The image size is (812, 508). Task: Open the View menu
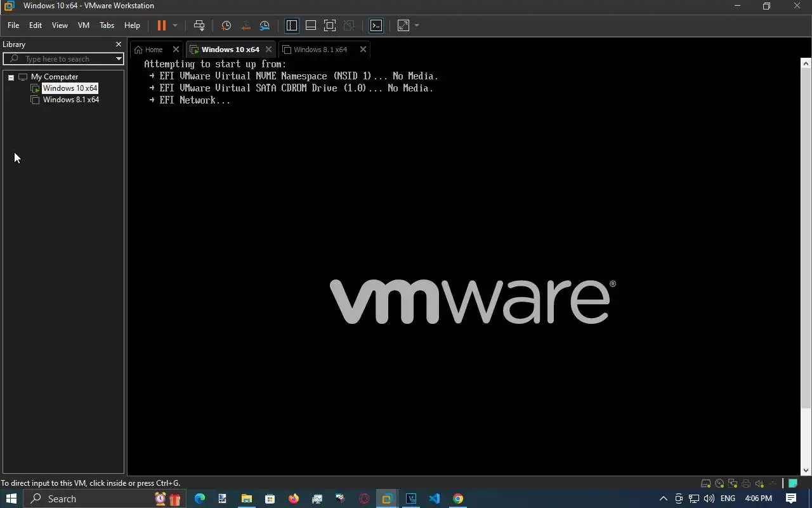(x=60, y=25)
